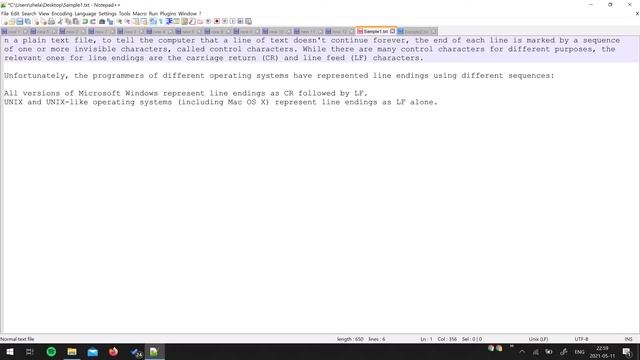
Task: Click 'Normal text file' in status bar
Action: [x=17, y=339]
